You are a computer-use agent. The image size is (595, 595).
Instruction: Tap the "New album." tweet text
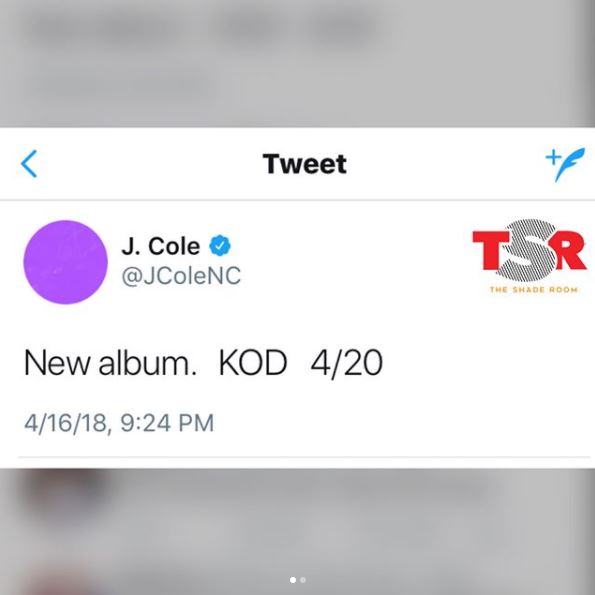click(110, 363)
